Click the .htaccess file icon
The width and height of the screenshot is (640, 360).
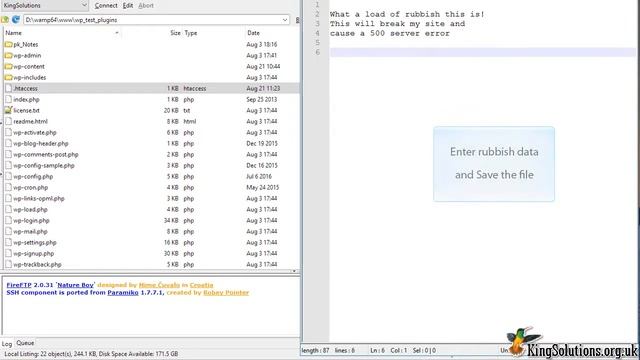[9, 89]
